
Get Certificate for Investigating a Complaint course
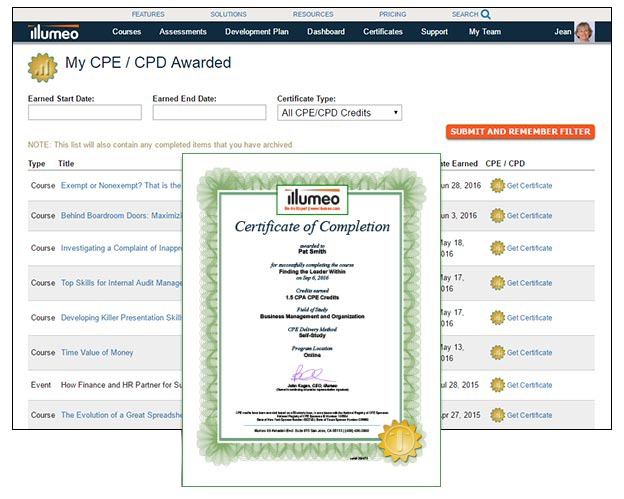coord(529,248)
